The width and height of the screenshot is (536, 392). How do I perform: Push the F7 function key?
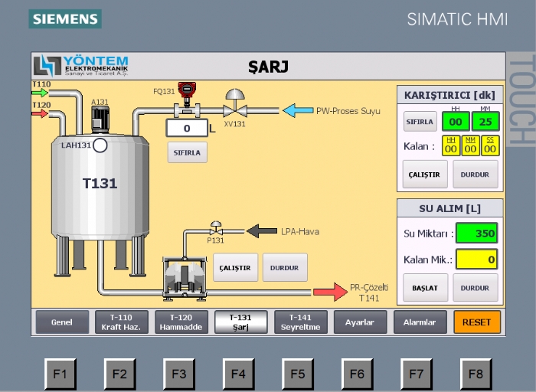(417, 374)
